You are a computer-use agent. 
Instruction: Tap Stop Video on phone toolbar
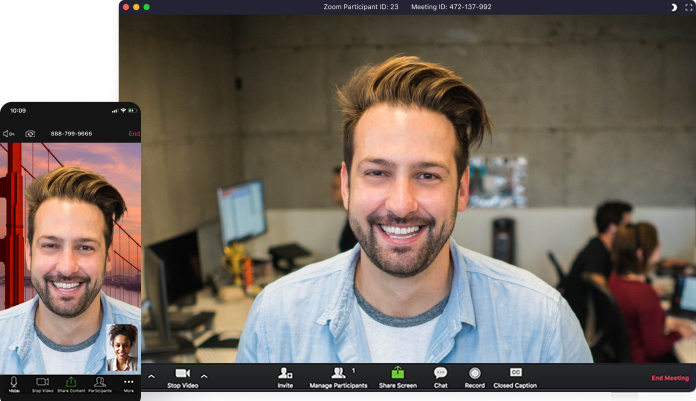click(43, 385)
